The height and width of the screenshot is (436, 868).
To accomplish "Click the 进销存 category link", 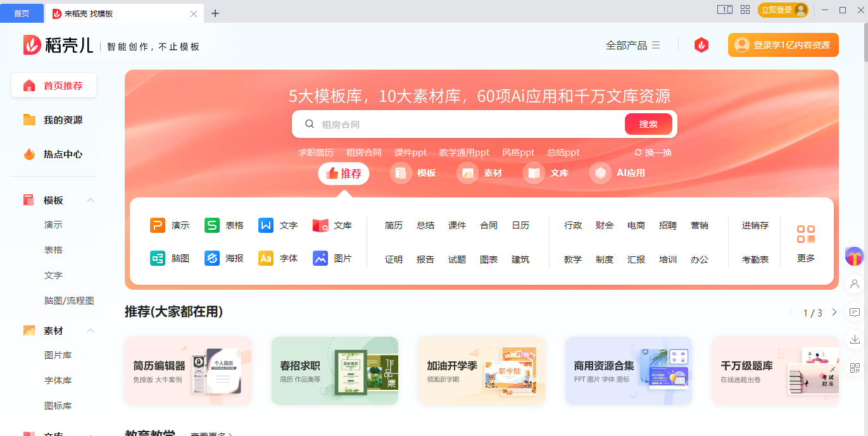I will (x=755, y=225).
